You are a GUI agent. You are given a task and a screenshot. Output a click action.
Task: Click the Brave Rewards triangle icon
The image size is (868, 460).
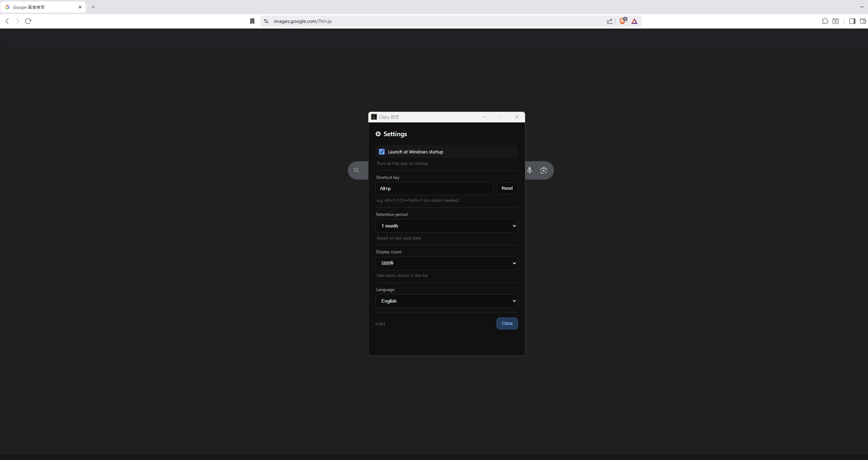point(634,21)
